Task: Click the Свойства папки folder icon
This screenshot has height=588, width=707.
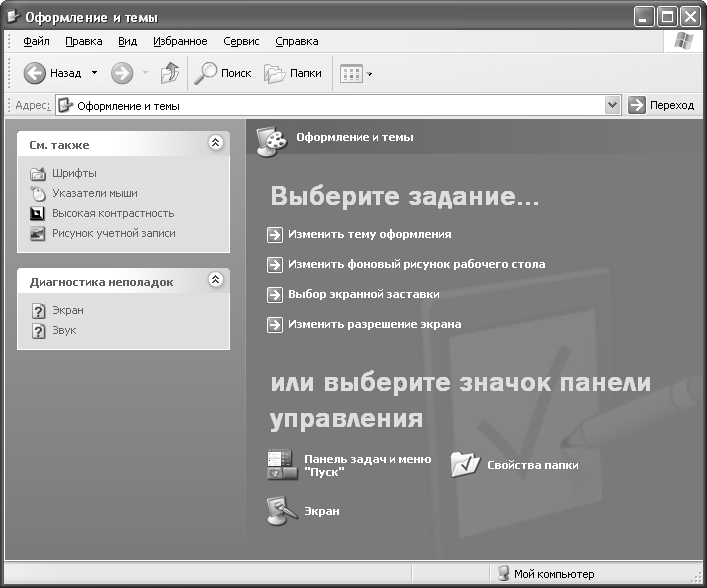Action: (x=465, y=464)
